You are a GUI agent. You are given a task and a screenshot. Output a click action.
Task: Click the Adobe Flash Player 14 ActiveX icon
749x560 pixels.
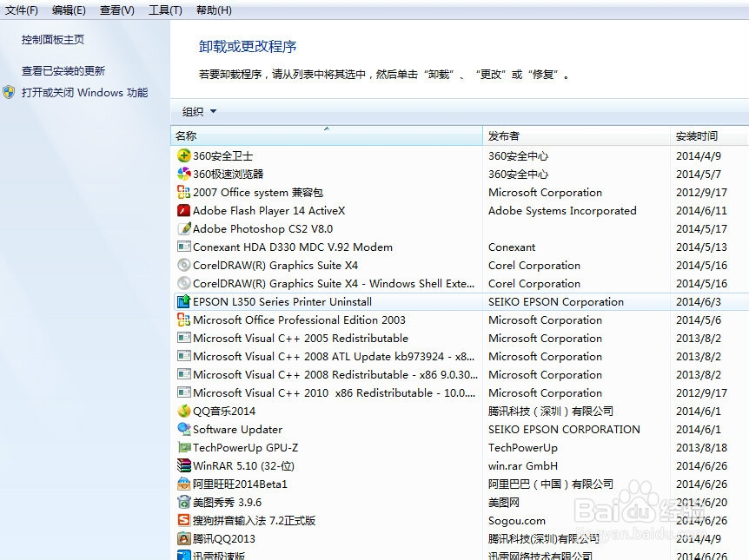coord(184,210)
